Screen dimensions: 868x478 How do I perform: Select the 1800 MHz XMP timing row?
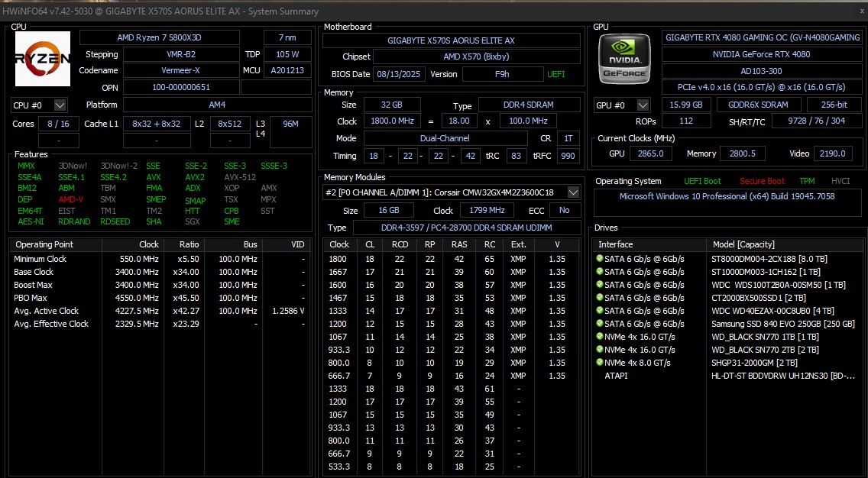[451, 259]
